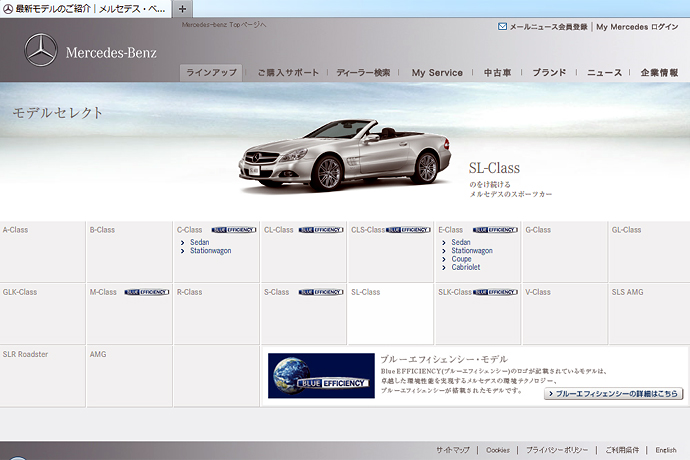Click ブルーエフィシェンシーの詳細はこちら button
690x460 pixels.
tap(613, 394)
